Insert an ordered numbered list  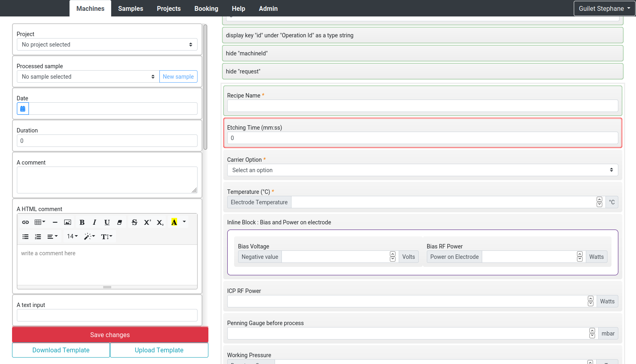point(38,237)
